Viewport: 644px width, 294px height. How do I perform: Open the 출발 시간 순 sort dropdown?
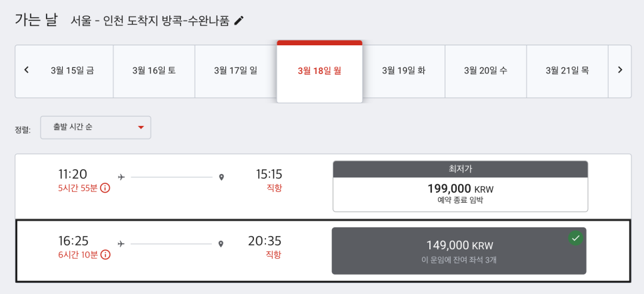95,127
